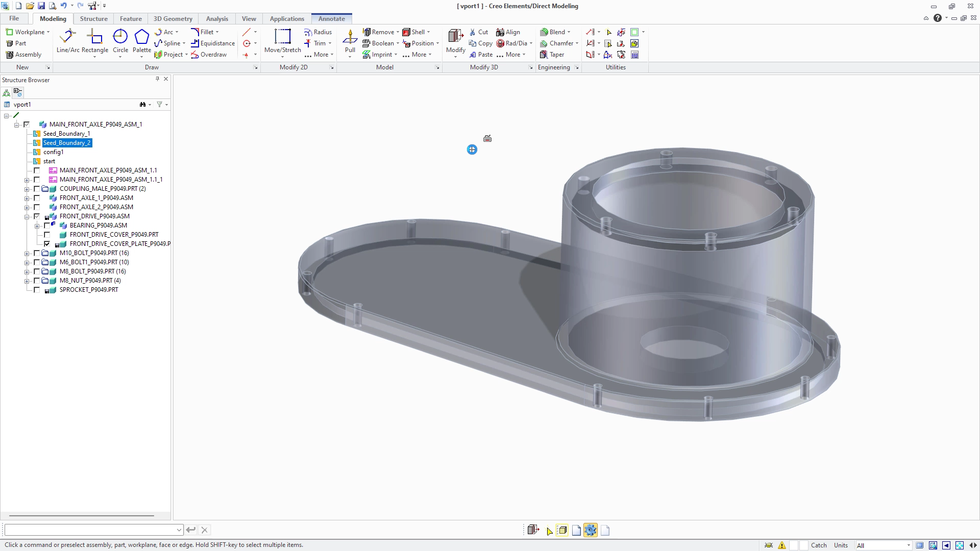Click the Equidistance button
Viewport: 980px width, 551px height.
tap(213, 43)
